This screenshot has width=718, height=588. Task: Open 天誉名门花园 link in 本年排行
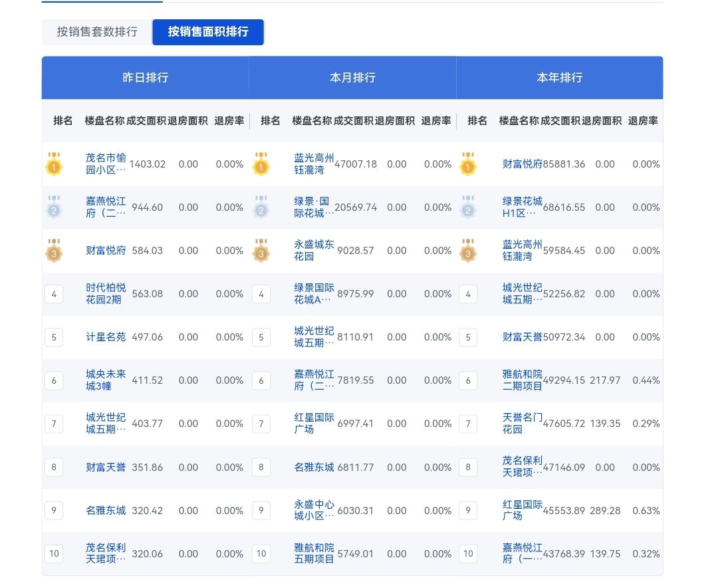(x=523, y=424)
